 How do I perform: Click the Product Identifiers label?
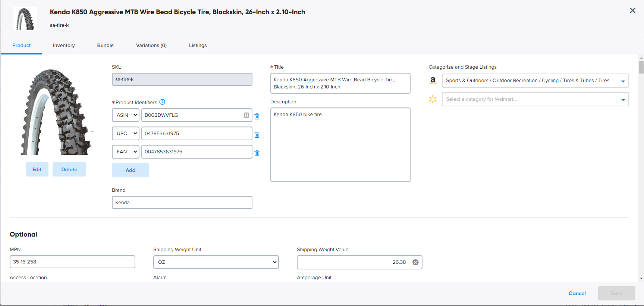point(136,102)
